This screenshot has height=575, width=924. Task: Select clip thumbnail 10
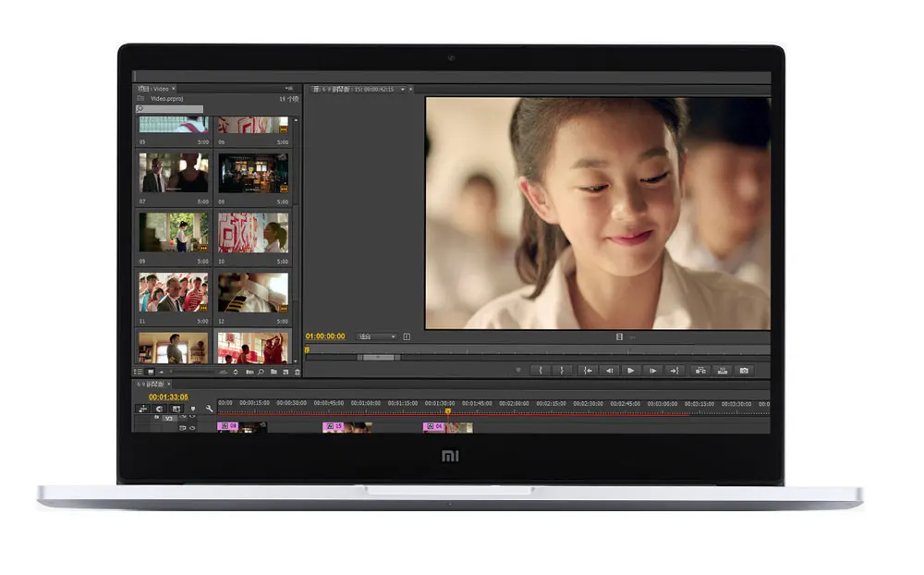click(253, 232)
